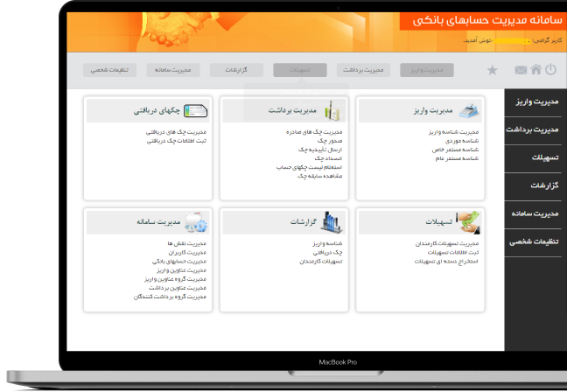Click the power logout icon in toolbar
The width and height of the screenshot is (567, 392).
tap(550, 69)
